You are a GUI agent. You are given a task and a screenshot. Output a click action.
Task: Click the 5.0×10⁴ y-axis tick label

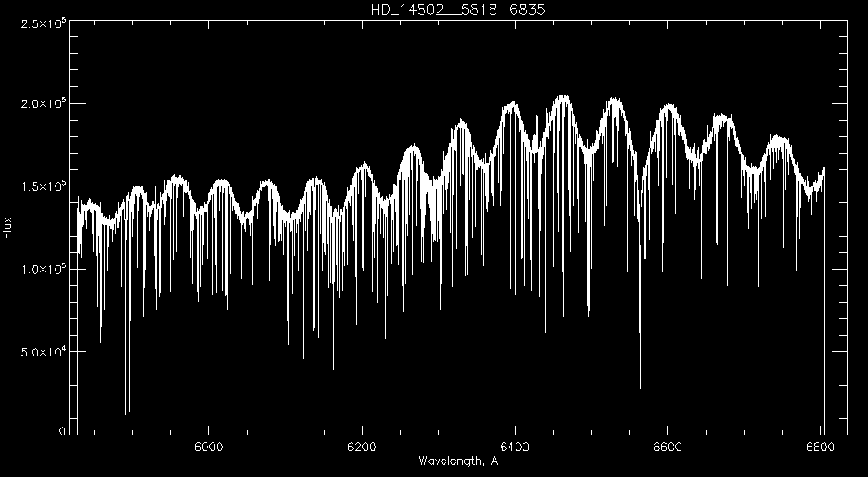[42, 351]
